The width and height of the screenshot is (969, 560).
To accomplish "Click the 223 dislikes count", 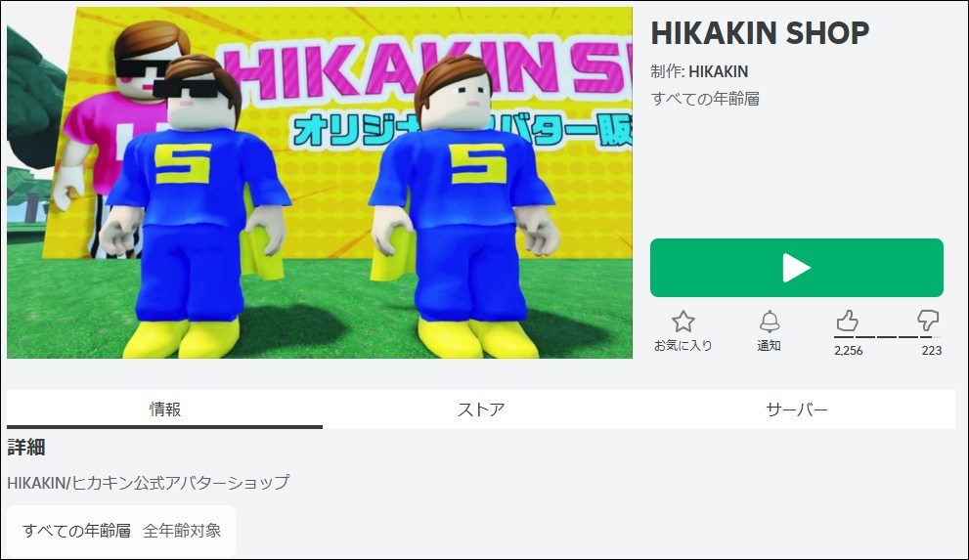I will 931,351.
